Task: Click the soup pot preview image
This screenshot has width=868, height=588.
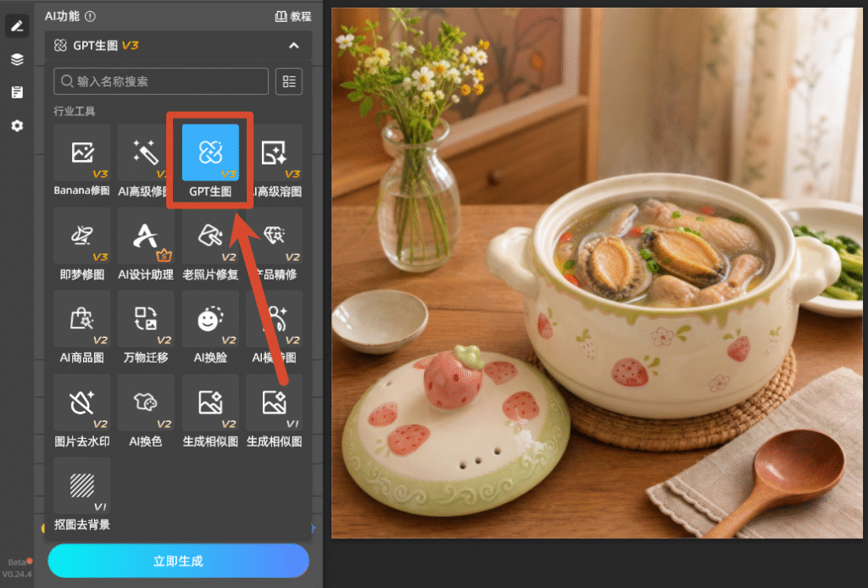Action: pyautogui.click(x=597, y=273)
